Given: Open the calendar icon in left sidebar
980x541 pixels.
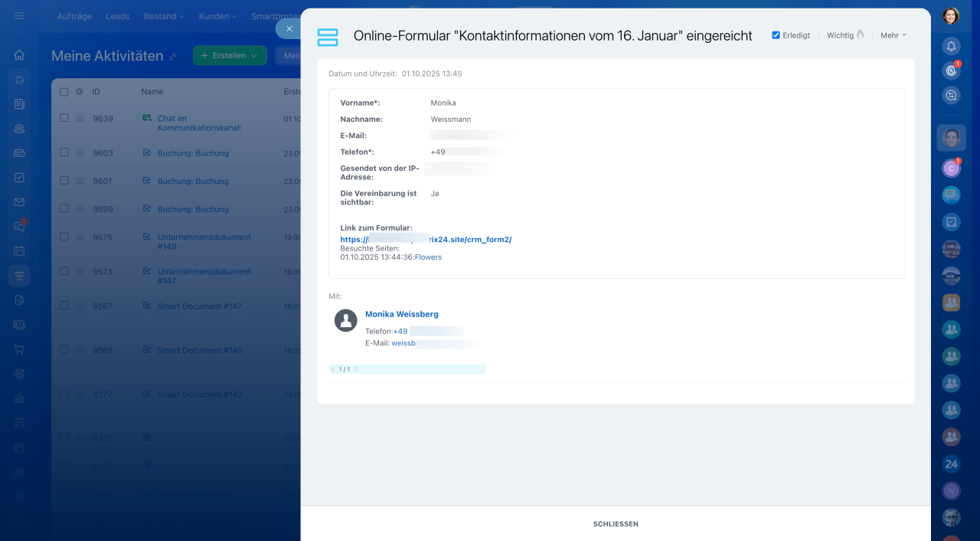Looking at the screenshot, I should tap(19, 251).
